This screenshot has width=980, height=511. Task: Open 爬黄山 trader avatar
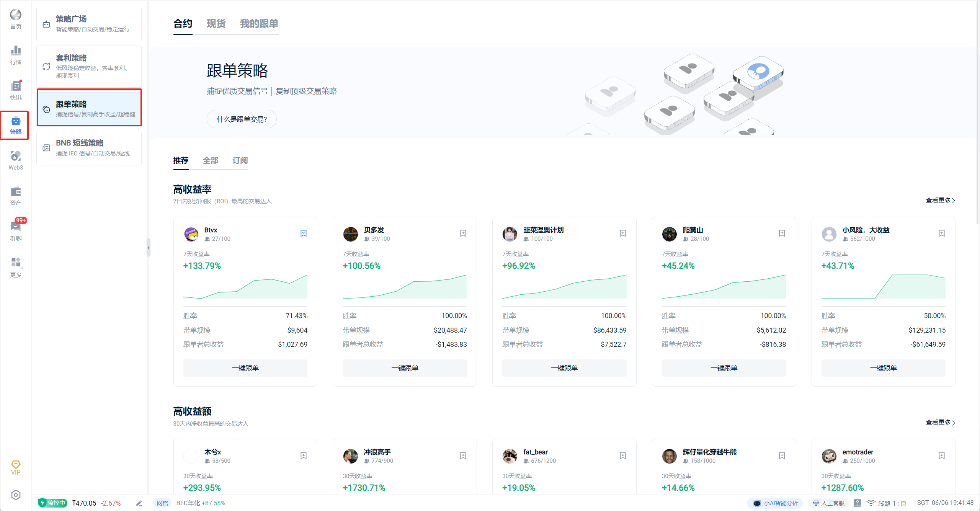click(x=670, y=234)
